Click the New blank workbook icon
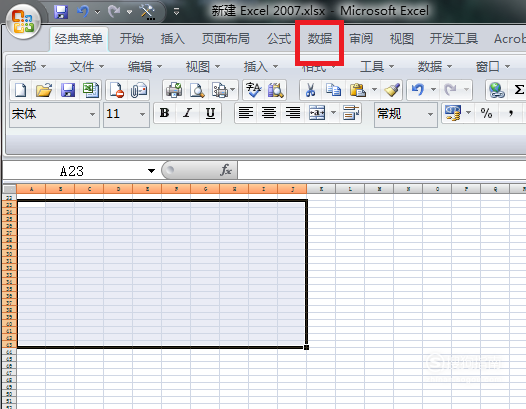This screenshot has height=409, width=526. click(20, 90)
